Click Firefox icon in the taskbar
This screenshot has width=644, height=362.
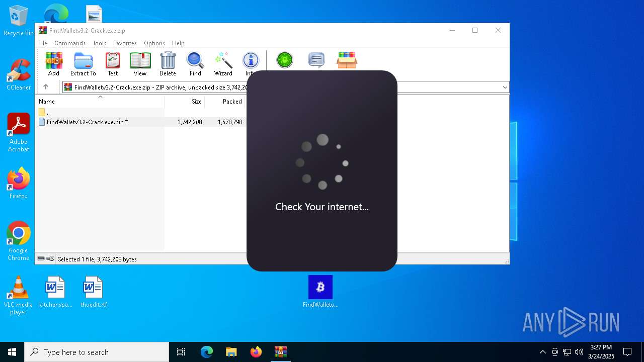(256, 352)
